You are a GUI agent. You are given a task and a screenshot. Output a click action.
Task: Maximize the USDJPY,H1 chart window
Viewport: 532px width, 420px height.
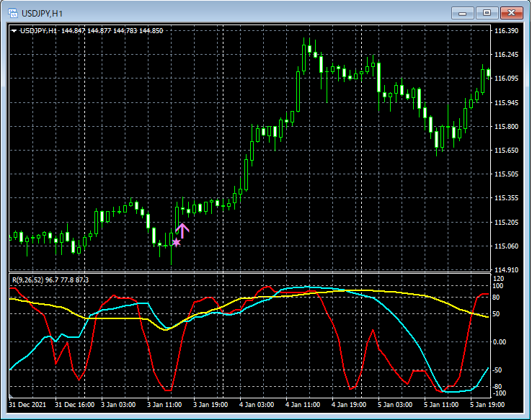point(487,12)
